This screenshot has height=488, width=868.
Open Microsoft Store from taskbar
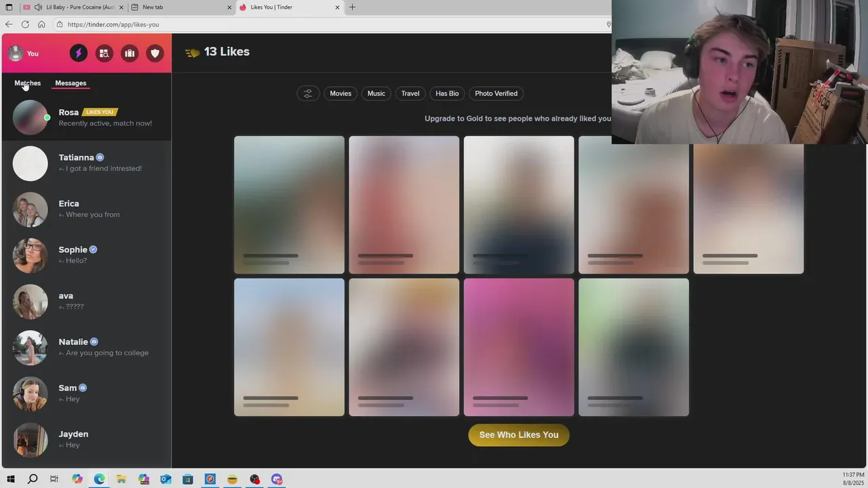click(188, 479)
